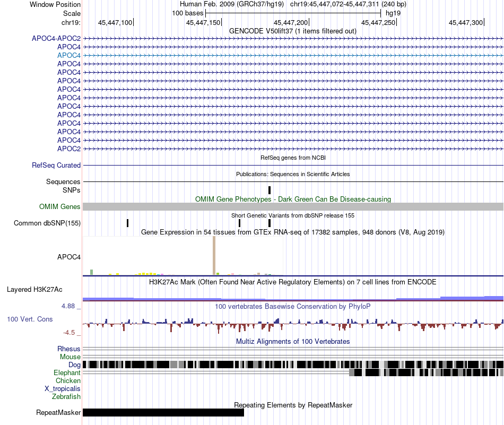The width and height of the screenshot is (504, 425).
Task: Click the APOC4-APOC2 gene track label
Action: pos(56,38)
